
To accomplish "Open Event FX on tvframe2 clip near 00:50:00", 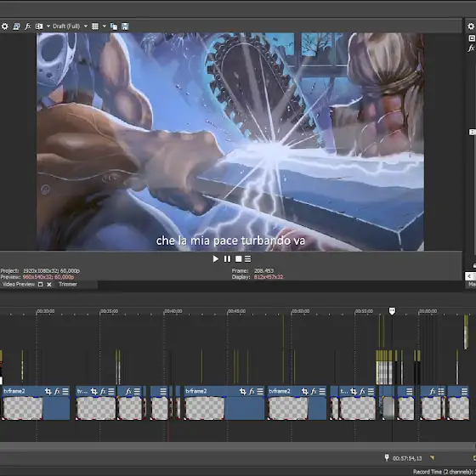I will (314, 392).
